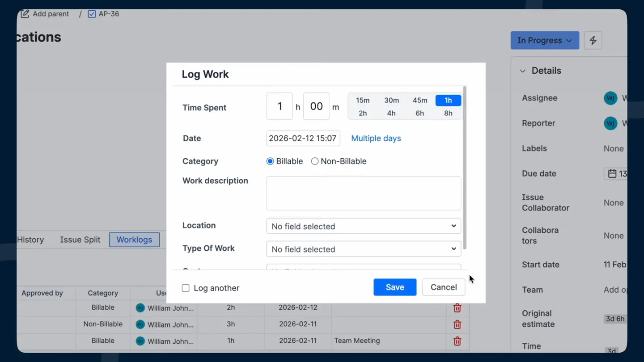
Task: Click the Reporter avatar in Details
Action: click(610, 123)
